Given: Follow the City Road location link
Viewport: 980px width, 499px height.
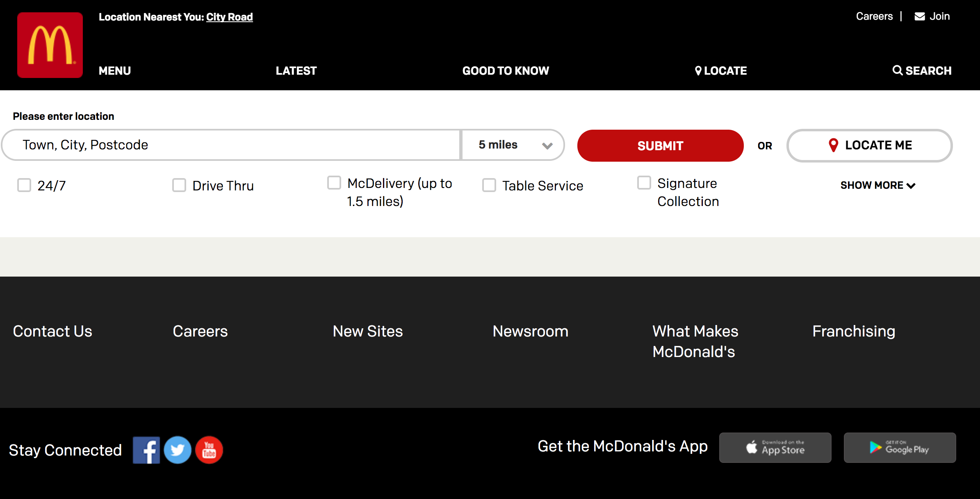Looking at the screenshot, I should pos(229,17).
